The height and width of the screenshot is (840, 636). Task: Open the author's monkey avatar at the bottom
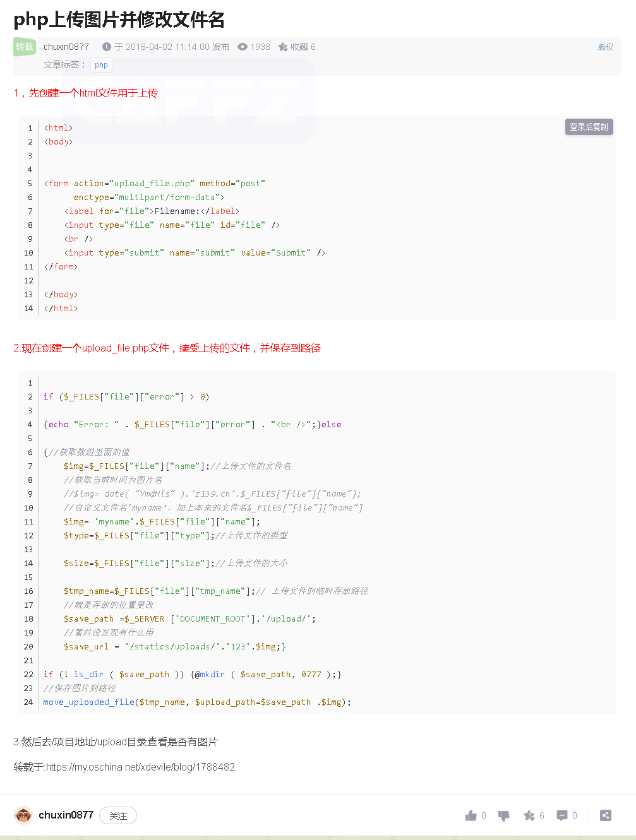[23, 815]
